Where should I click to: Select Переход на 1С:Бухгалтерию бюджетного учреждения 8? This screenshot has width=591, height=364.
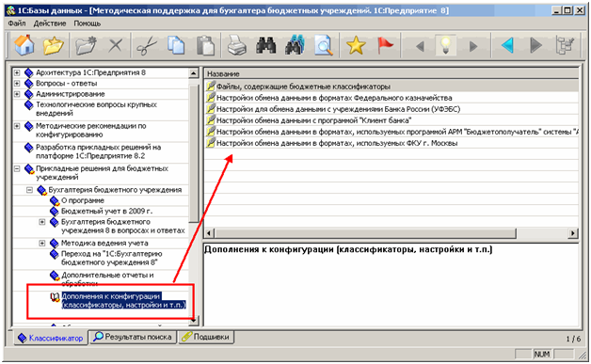click(x=112, y=258)
